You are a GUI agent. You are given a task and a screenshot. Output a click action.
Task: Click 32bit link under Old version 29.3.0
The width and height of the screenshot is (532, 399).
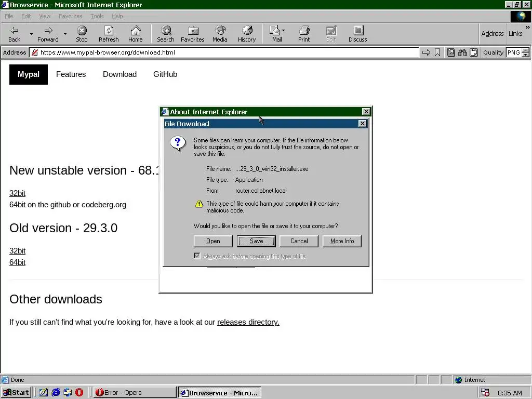(17, 251)
